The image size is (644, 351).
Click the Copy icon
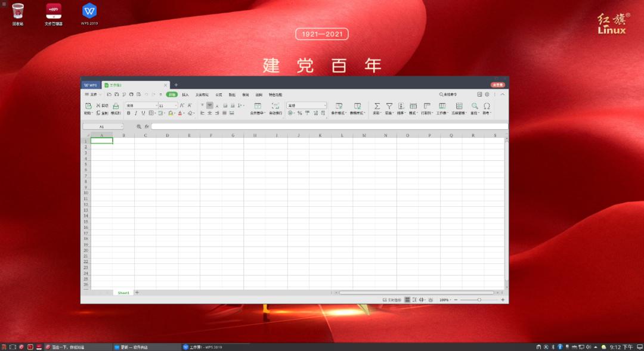(98, 113)
